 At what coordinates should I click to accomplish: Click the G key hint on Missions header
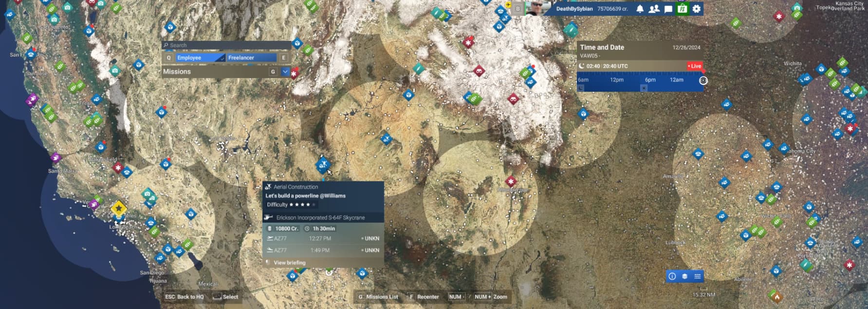(x=273, y=72)
